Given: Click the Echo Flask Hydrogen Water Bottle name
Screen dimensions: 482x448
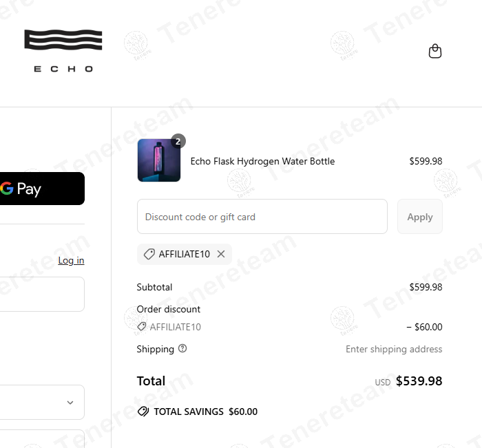Looking at the screenshot, I should (x=262, y=161).
